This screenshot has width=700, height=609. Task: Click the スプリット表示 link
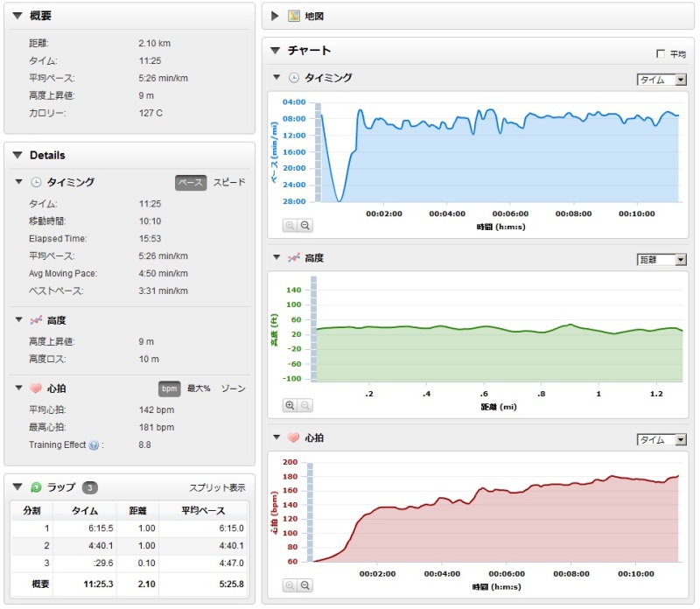point(217,487)
